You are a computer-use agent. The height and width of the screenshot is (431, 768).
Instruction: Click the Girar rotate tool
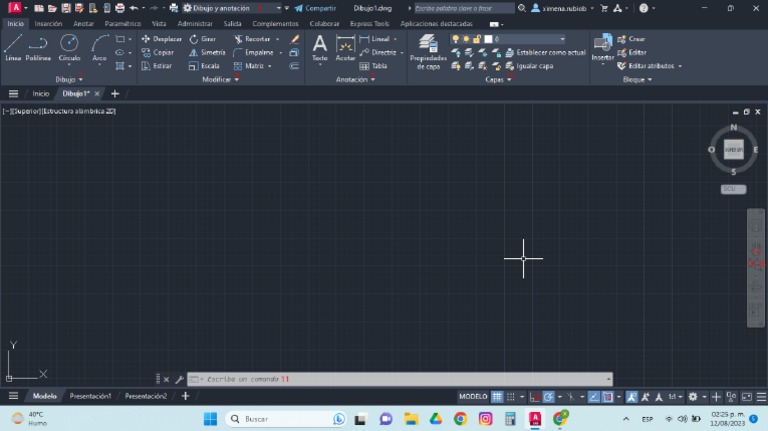pos(203,39)
